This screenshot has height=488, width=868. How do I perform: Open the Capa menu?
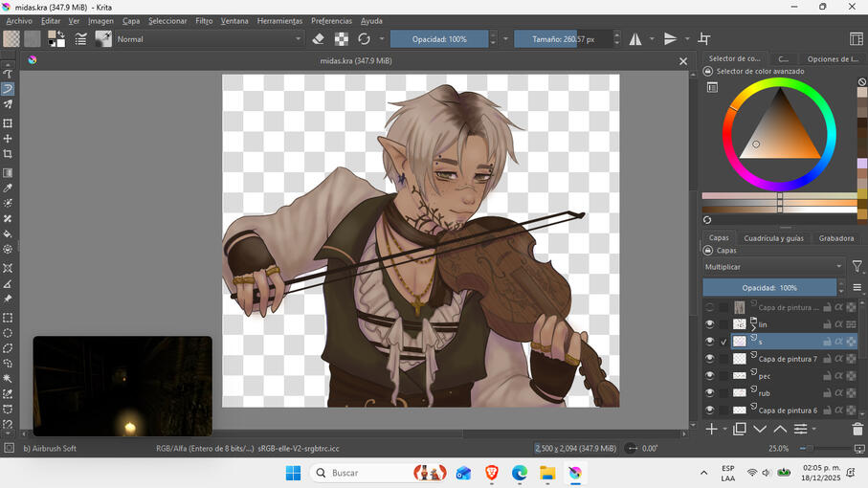tap(131, 21)
